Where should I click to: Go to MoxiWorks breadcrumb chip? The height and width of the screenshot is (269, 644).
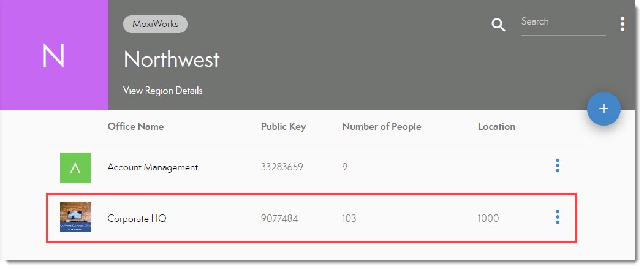click(x=155, y=25)
